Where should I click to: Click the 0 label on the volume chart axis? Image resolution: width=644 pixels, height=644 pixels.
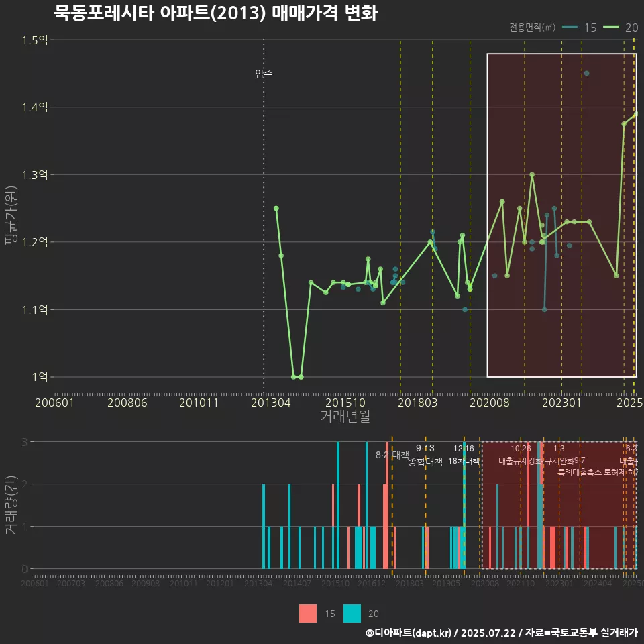pyautogui.click(x=25, y=569)
